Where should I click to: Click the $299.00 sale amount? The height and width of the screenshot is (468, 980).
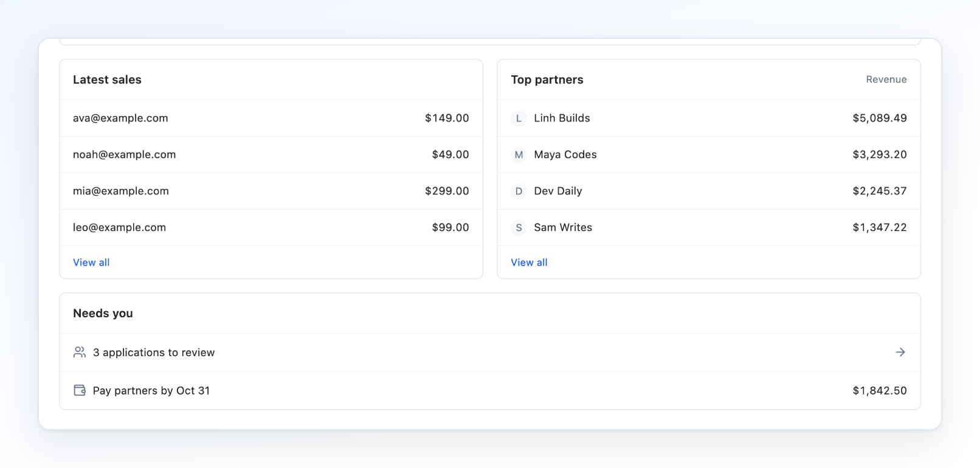point(447,191)
